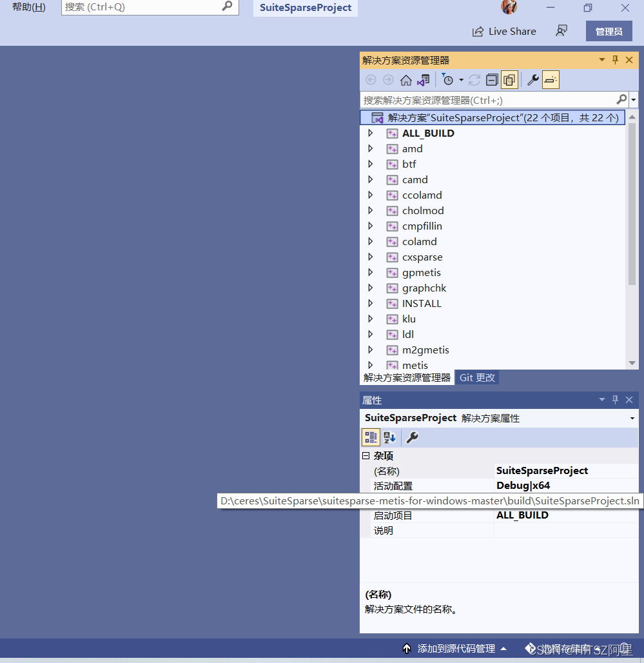The image size is (644, 663).
Task: Toggle auto-hide pin on Solution Explorer
Action: pyautogui.click(x=615, y=60)
